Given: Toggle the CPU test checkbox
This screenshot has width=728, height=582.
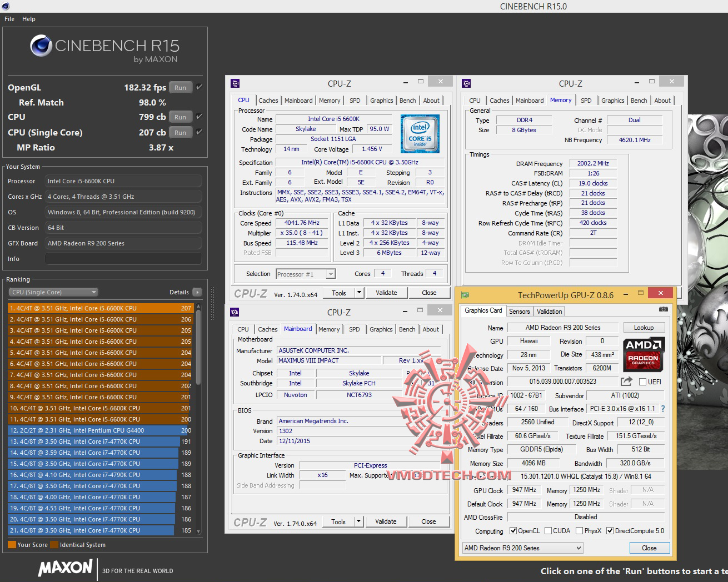Looking at the screenshot, I should point(199,117).
